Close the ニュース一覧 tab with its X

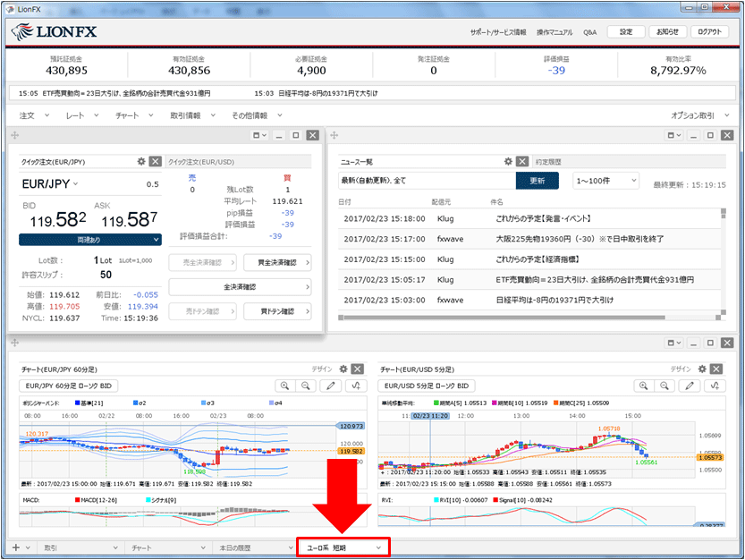[x=522, y=162]
